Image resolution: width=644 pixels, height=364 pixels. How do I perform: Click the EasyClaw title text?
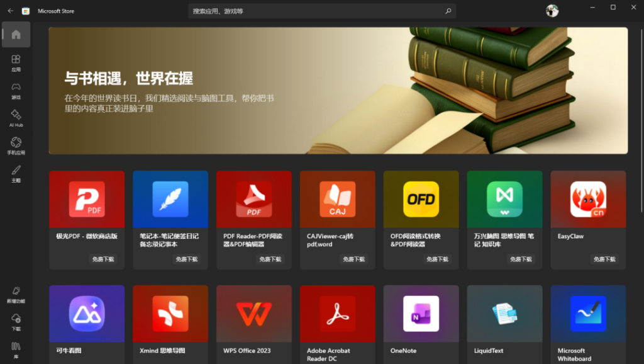click(570, 236)
